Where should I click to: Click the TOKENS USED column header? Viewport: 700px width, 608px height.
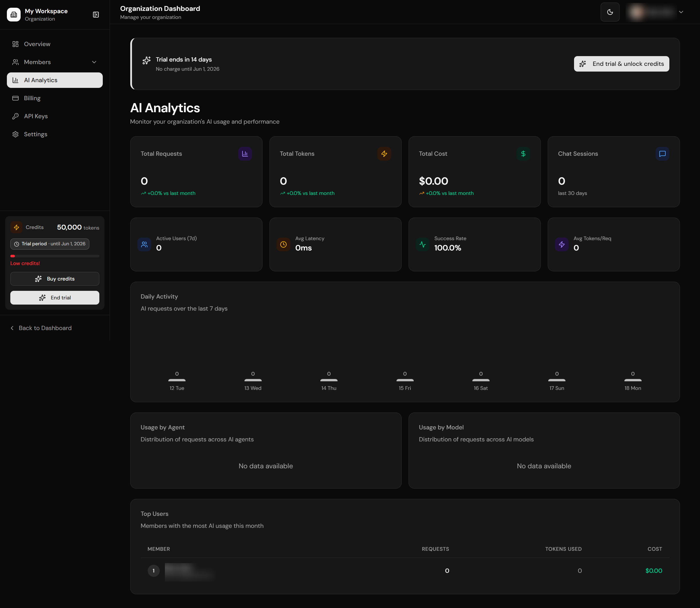[x=563, y=549]
